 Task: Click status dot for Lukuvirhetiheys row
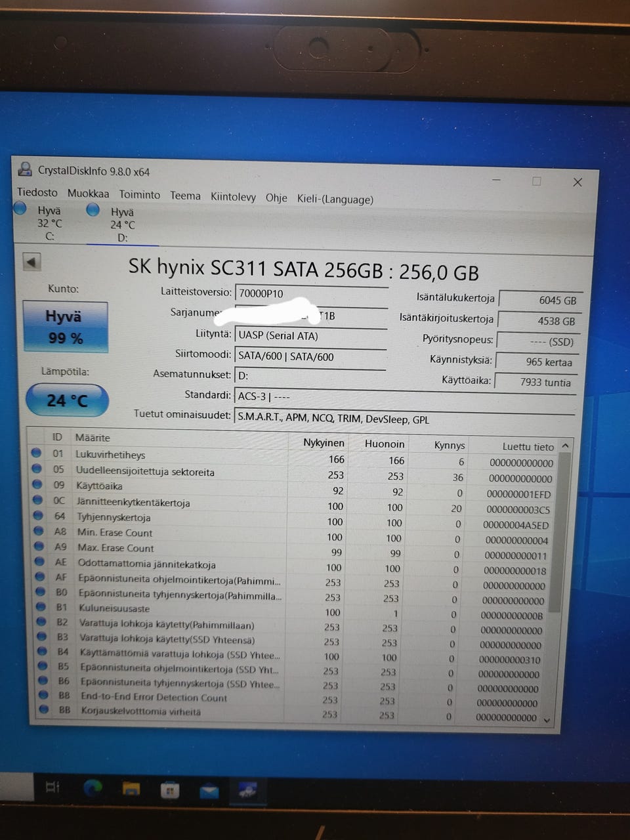(36, 453)
